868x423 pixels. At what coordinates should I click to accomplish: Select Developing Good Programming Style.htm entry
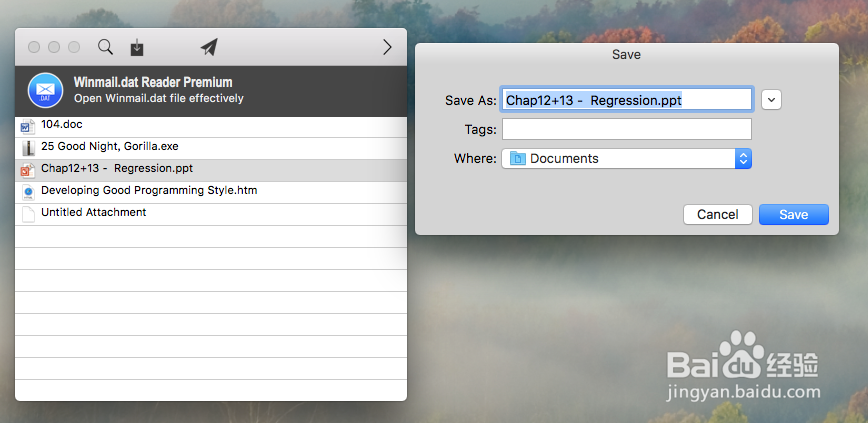[211, 193]
